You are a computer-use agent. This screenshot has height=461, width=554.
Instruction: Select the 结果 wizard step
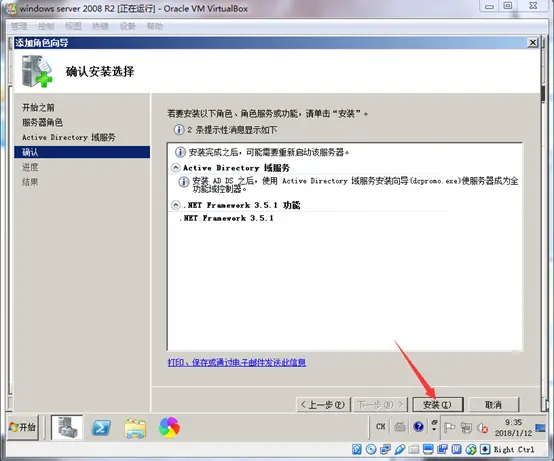click(x=30, y=182)
